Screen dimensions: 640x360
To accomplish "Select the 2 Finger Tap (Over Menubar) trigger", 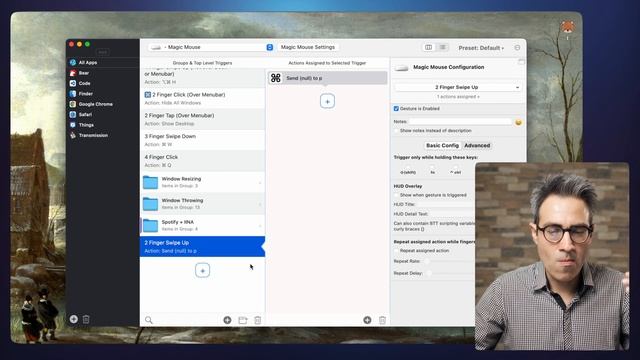I will [x=202, y=119].
